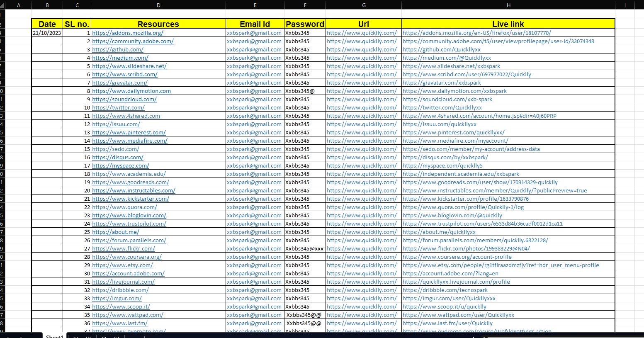This screenshot has width=644, height=338.
Task: Open the https://github.com/ resource link
Action: pos(118,49)
